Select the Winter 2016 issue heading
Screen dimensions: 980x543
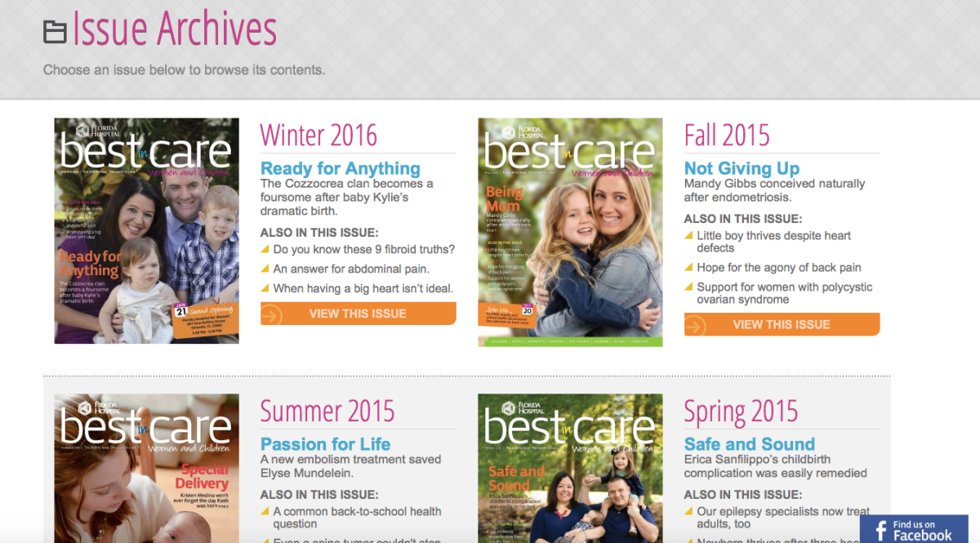click(319, 135)
